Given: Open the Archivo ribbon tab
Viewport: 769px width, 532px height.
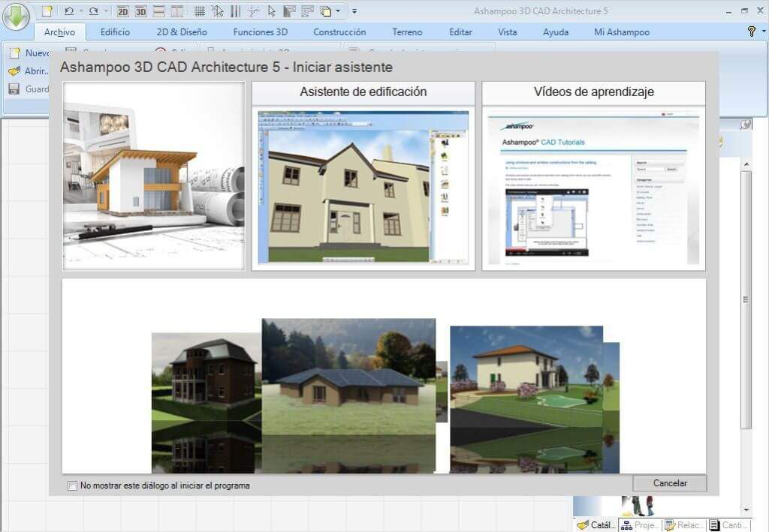Looking at the screenshot, I should pos(60,32).
